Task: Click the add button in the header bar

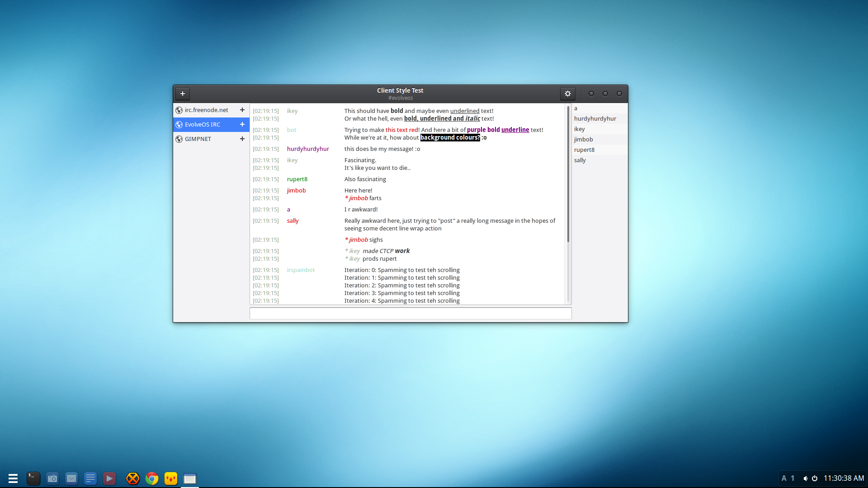Action: (183, 94)
